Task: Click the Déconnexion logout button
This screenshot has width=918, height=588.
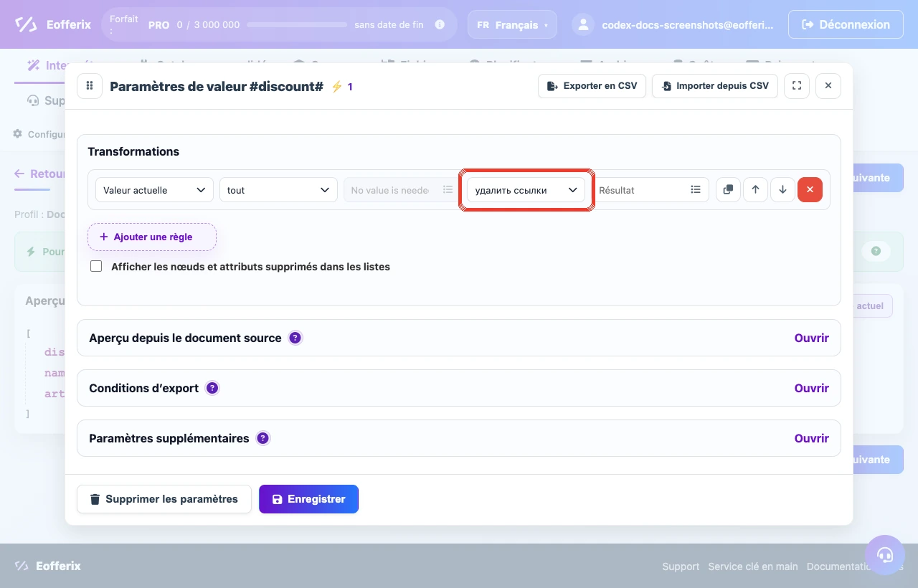Action: click(846, 24)
